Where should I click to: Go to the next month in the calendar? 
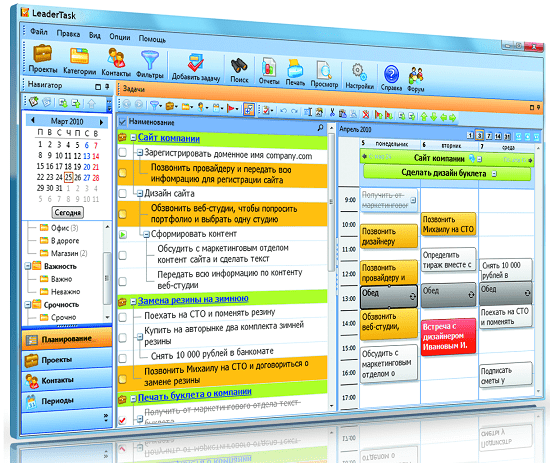point(101,122)
